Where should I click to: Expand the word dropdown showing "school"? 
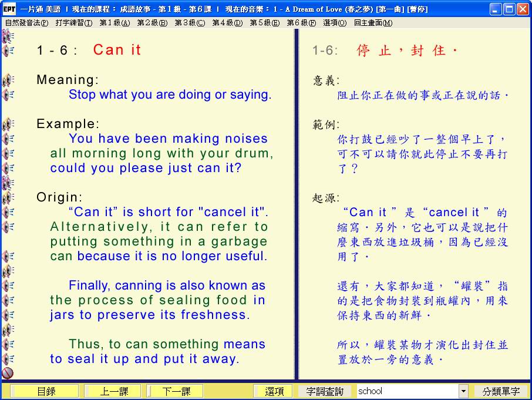click(x=463, y=391)
